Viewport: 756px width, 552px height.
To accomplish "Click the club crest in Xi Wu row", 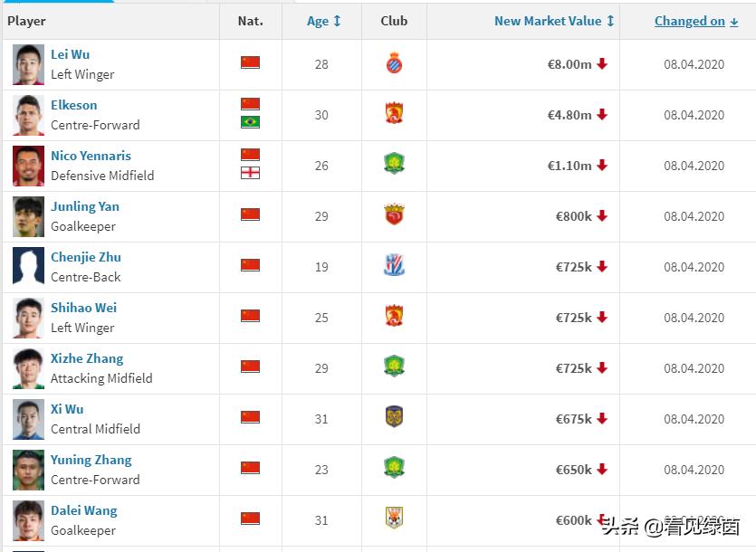I will pos(394,419).
